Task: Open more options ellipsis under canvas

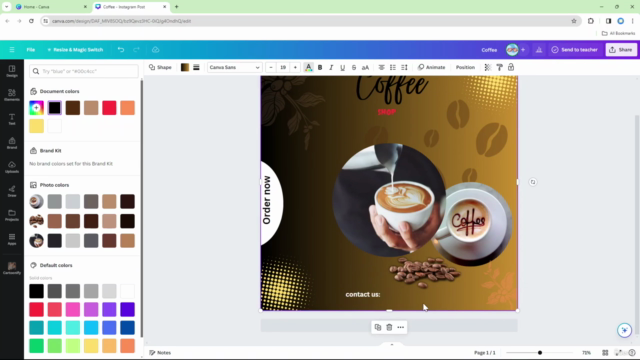Action: click(x=400, y=327)
